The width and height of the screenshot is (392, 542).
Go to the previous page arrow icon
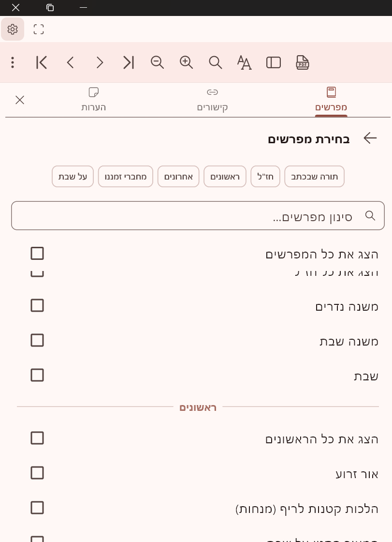coord(70,62)
